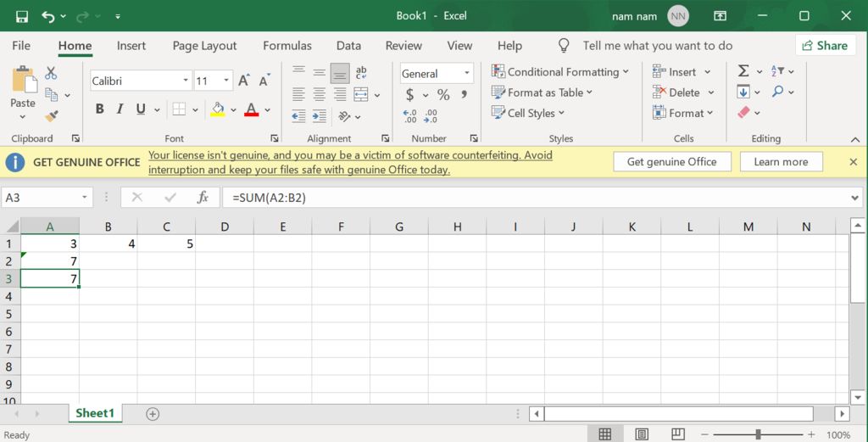Switch to the Page Layout tab

point(204,46)
